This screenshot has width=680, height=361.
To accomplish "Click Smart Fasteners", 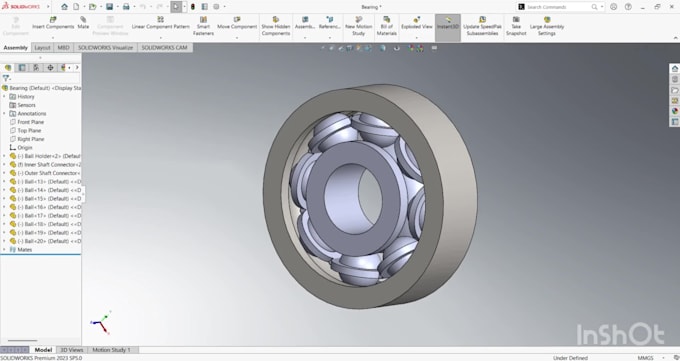I will pyautogui.click(x=203, y=26).
